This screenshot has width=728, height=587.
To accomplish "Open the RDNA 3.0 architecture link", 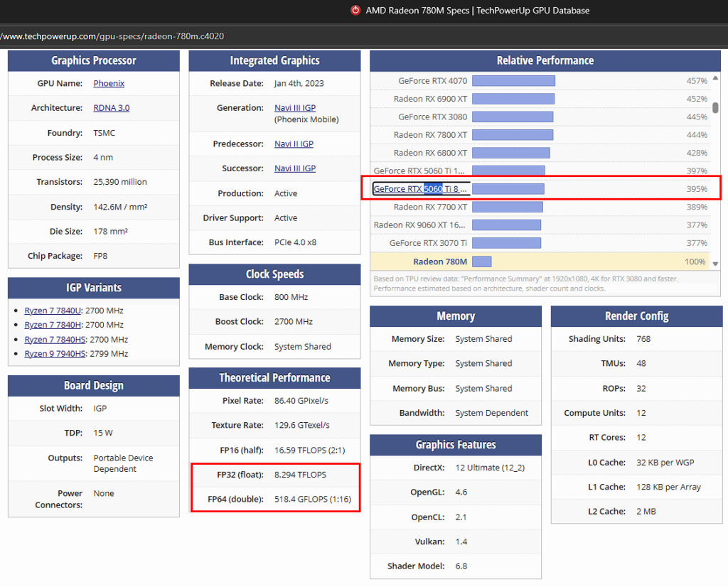I will (x=111, y=108).
